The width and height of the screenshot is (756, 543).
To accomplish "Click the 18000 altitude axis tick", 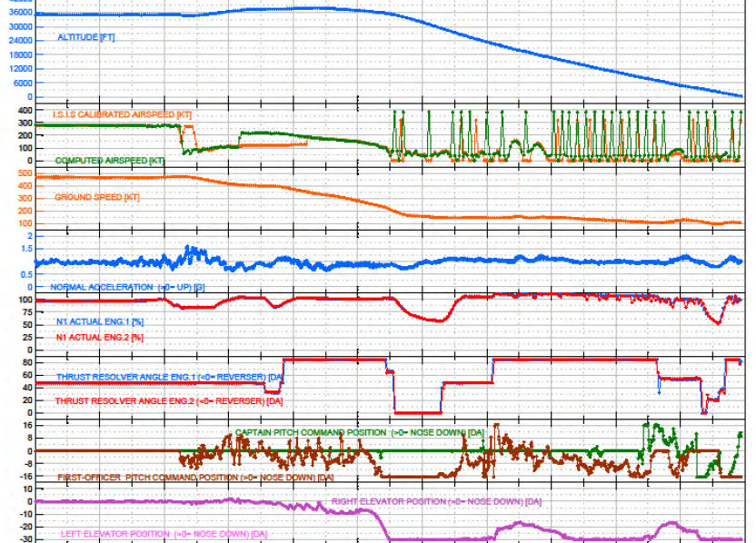I will click(x=20, y=54).
